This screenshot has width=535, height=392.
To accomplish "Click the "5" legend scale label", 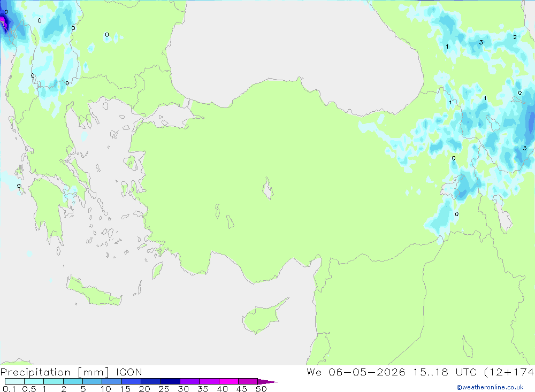I will [x=83, y=389].
